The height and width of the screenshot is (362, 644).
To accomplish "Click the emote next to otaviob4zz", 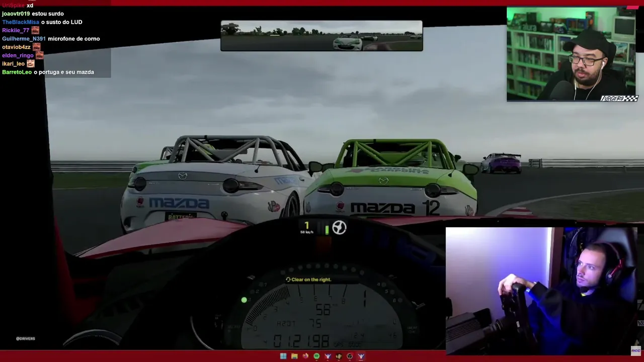I will pyautogui.click(x=36, y=47).
